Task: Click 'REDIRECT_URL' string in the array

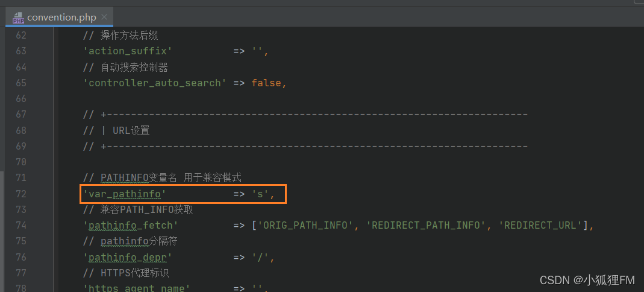Action: pyautogui.click(x=540, y=226)
